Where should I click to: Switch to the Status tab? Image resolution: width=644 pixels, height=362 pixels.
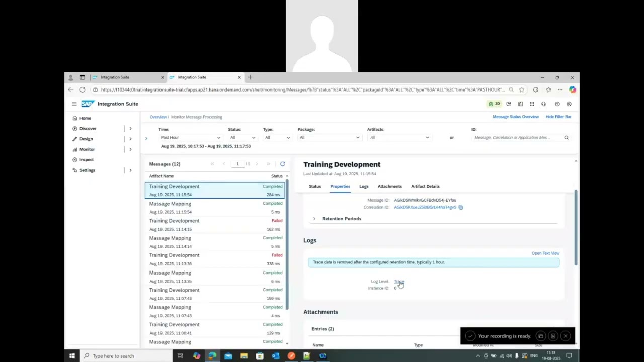pos(315,186)
